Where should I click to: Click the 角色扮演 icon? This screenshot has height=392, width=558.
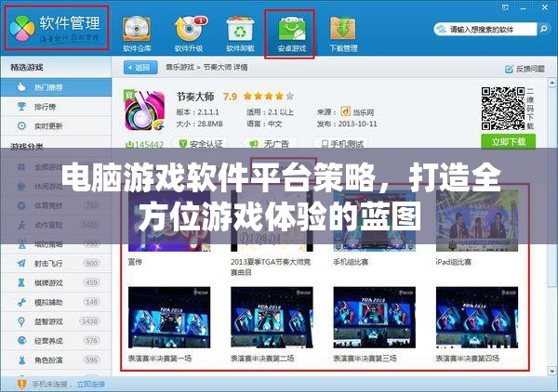point(21,360)
